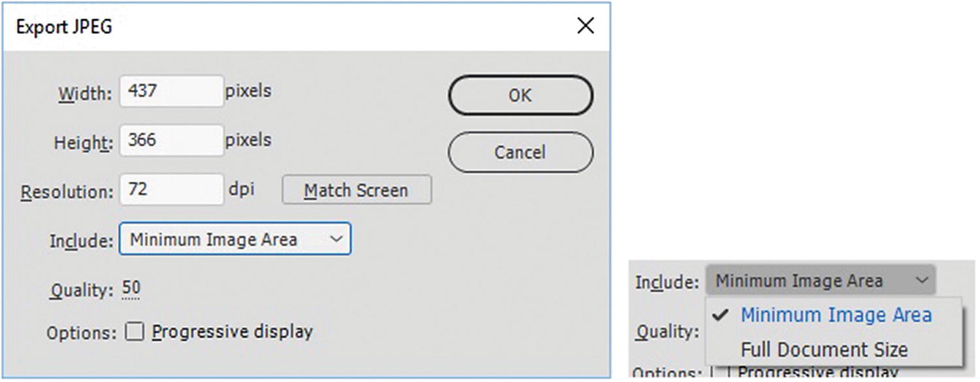The width and height of the screenshot is (980, 382).
Task: Click the chevron arrow of the white Include dropdown
Action: point(336,239)
